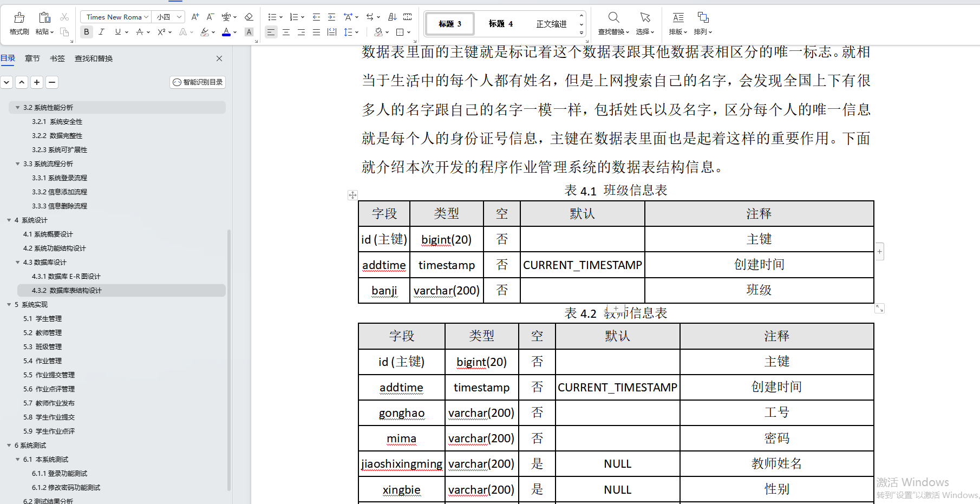The width and height of the screenshot is (980, 504).
Task: Apply superscript formatting
Action: (x=160, y=32)
